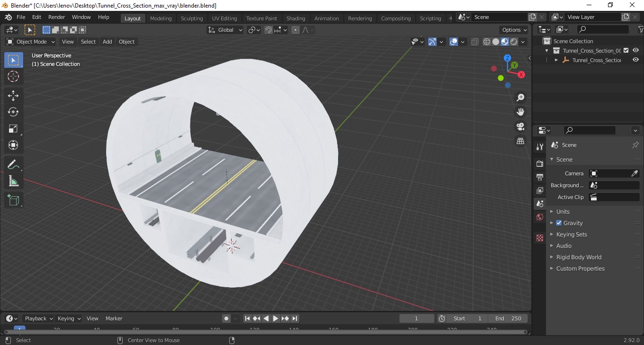Image resolution: width=644 pixels, height=345 pixels.
Task: Switch to rendered viewport shading
Action: point(514,42)
